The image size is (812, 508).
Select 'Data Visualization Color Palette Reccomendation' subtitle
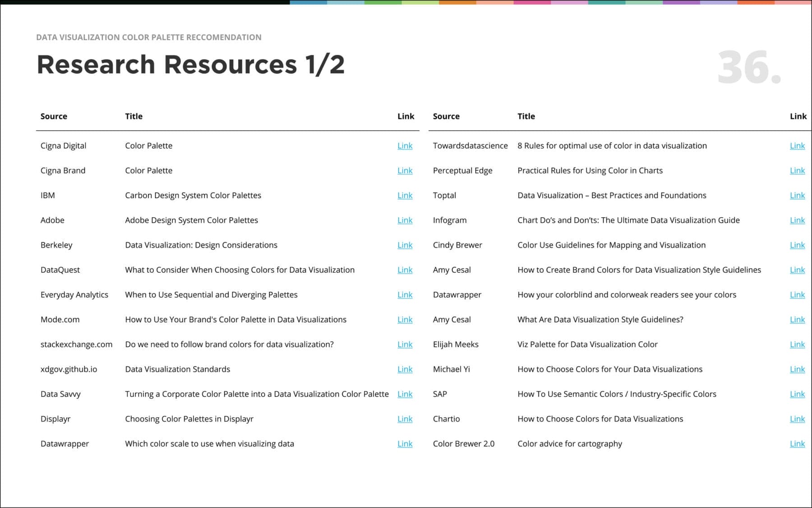click(x=149, y=37)
